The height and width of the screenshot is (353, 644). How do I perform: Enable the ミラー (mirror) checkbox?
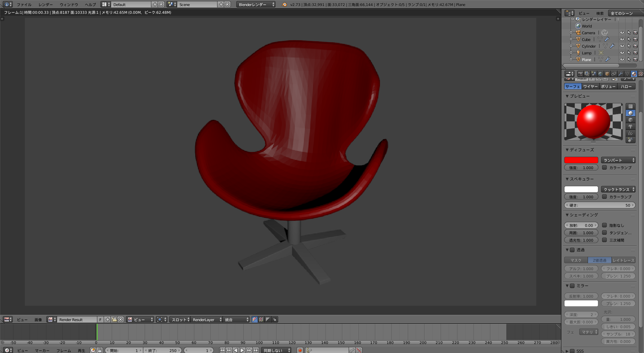(572, 286)
